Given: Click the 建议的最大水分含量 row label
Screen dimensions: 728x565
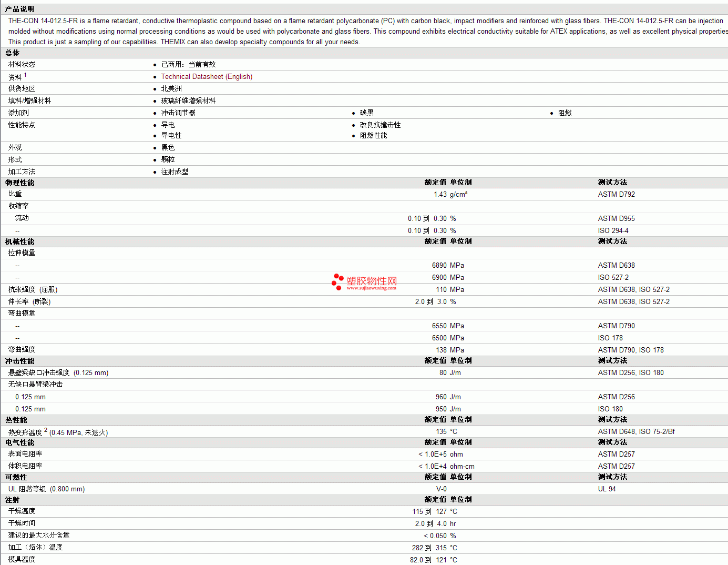Looking at the screenshot, I should tap(39, 536).
